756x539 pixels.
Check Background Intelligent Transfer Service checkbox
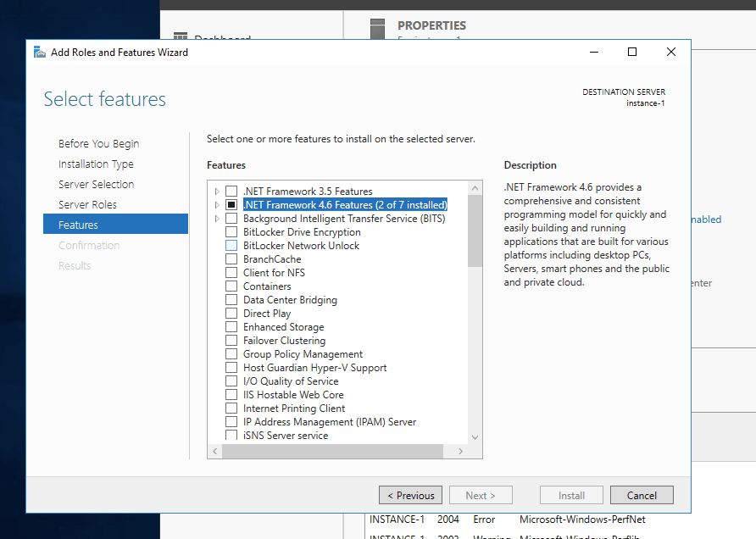(231, 219)
